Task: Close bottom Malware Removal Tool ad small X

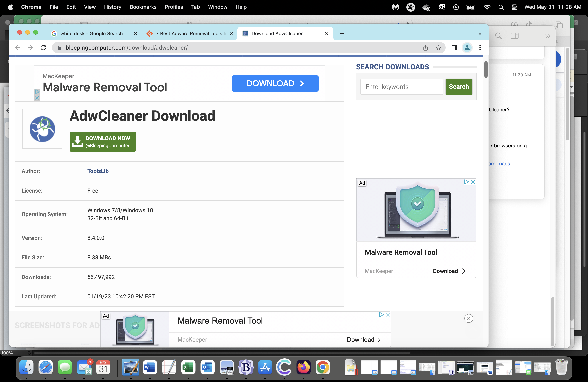Action: (x=388, y=315)
